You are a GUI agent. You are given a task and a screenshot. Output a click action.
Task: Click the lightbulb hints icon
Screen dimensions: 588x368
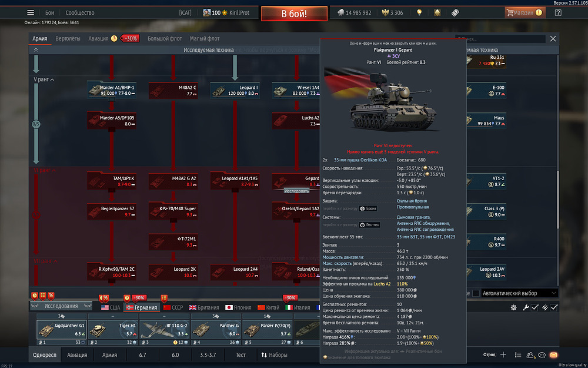coord(419,13)
